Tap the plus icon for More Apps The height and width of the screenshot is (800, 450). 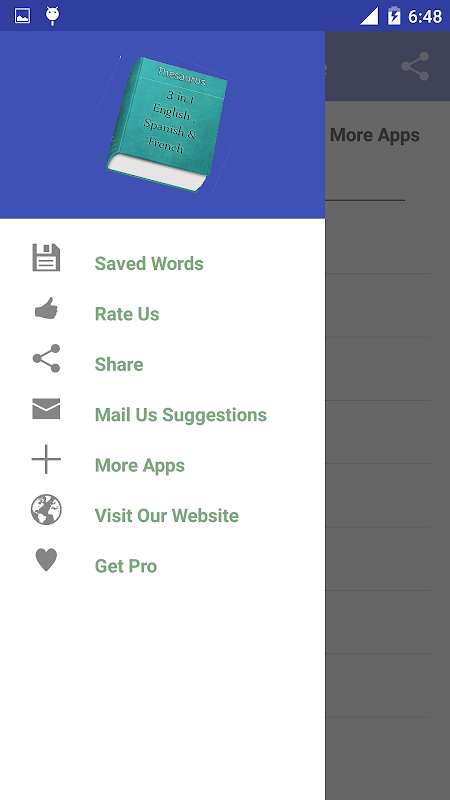click(46, 459)
